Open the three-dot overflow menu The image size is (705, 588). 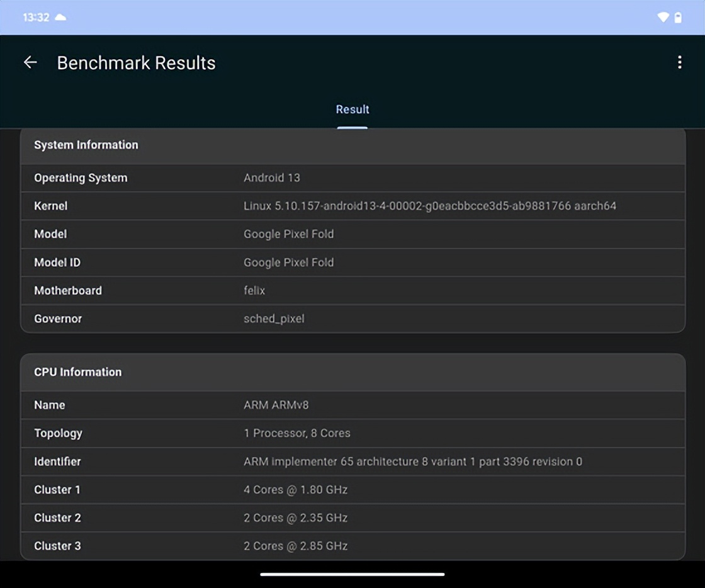tap(679, 62)
